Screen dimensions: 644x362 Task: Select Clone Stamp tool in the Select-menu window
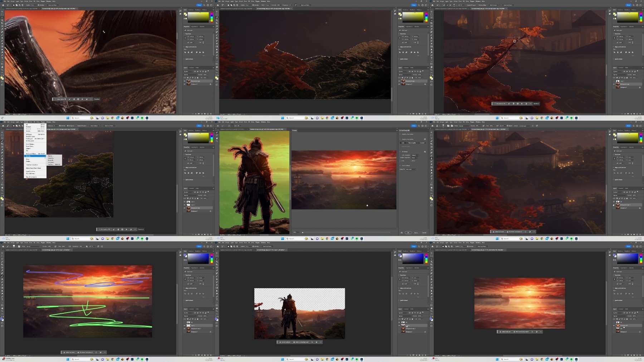(2, 159)
